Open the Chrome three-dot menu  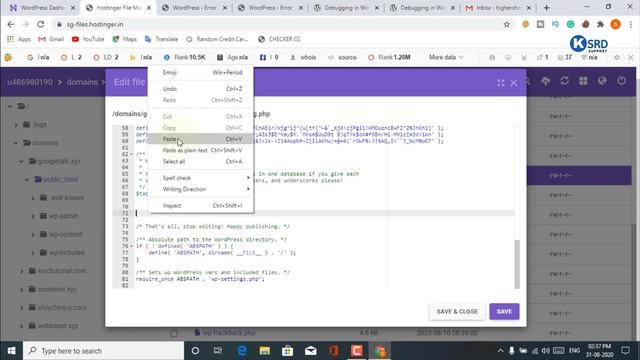coord(631,24)
